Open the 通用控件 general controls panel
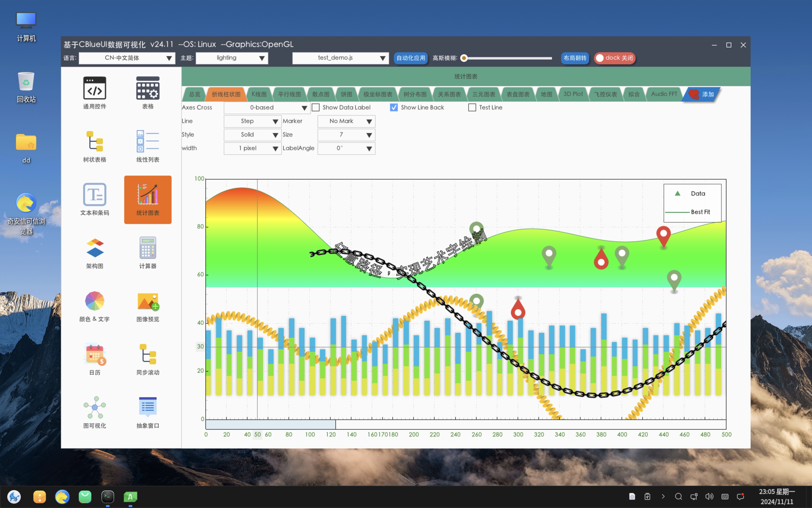Viewport: 812px width, 508px height. (95, 92)
